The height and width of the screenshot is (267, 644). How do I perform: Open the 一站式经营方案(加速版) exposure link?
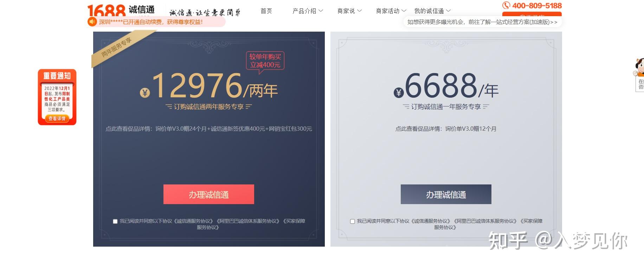point(482,22)
